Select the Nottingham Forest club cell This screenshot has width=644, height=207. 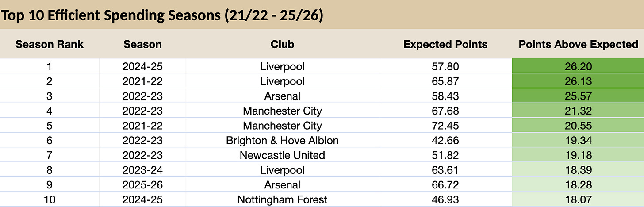tap(282, 199)
